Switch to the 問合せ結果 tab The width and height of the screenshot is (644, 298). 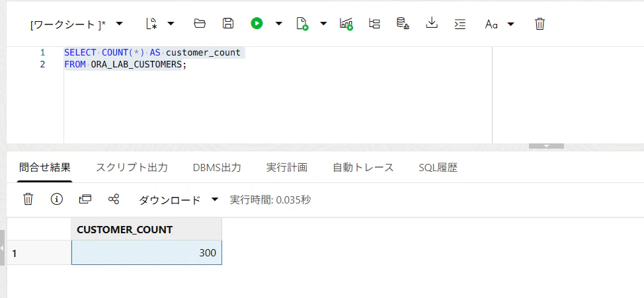tap(45, 167)
